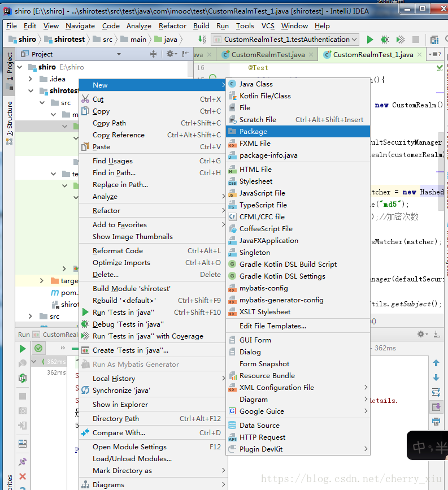Image resolution: width=448 pixels, height=490 pixels.
Task: Click Reformat Code in the context menu
Action: coord(152,250)
